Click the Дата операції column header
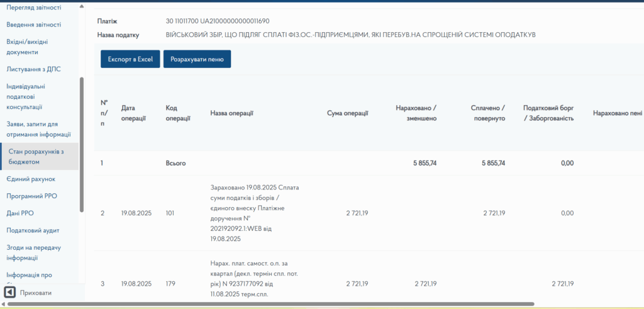This screenshot has width=644, height=309. (x=133, y=113)
